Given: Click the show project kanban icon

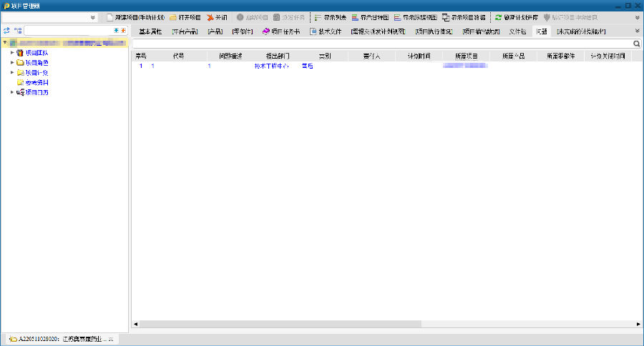Looking at the screenshot, I should [x=446, y=18].
